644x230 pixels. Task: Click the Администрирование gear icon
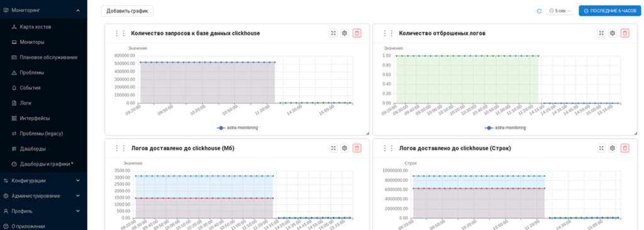(x=6, y=196)
